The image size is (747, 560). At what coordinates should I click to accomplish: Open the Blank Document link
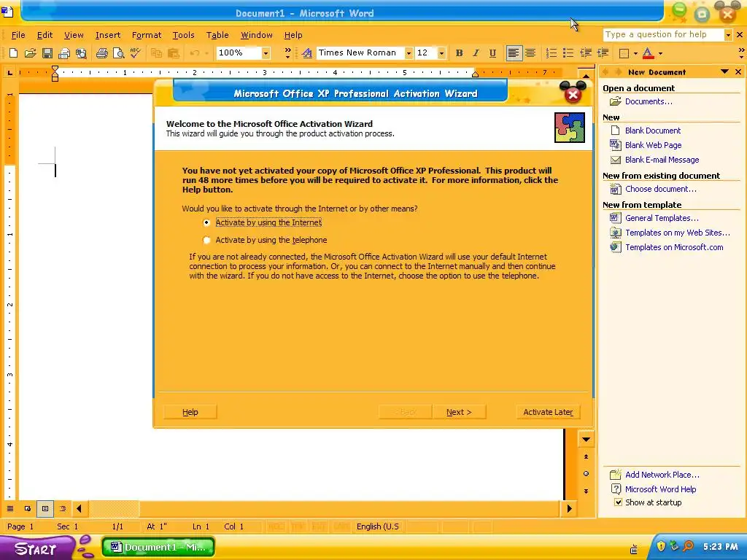(x=653, y=131)
